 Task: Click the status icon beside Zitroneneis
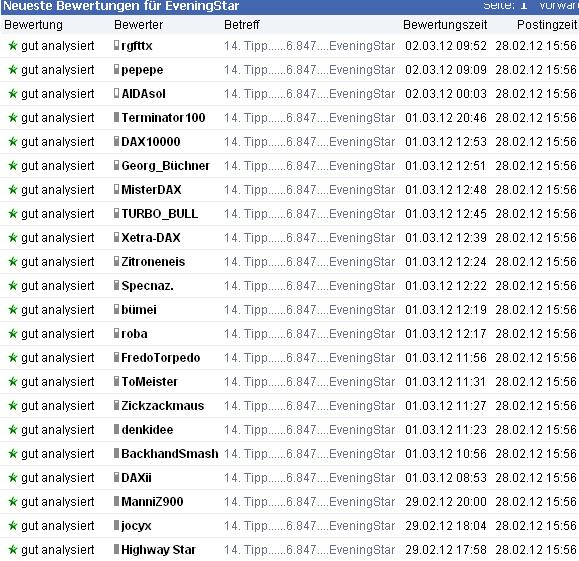coord(116,261)
